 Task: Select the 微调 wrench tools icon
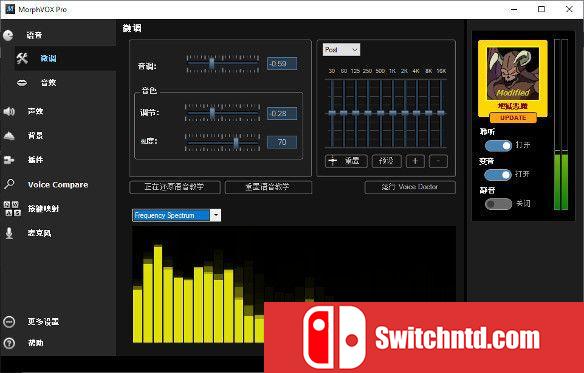pyautogui.click(x=22, y=58)
